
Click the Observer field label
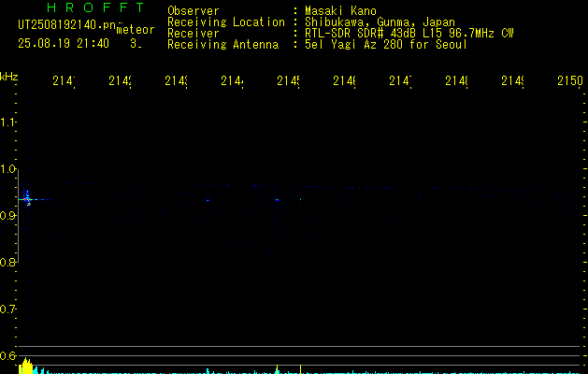[x=194, y=10]
